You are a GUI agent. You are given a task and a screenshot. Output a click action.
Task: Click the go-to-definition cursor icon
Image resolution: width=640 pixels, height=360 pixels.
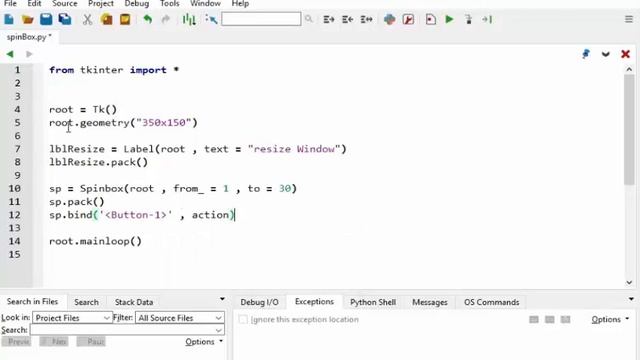[211, 19]
